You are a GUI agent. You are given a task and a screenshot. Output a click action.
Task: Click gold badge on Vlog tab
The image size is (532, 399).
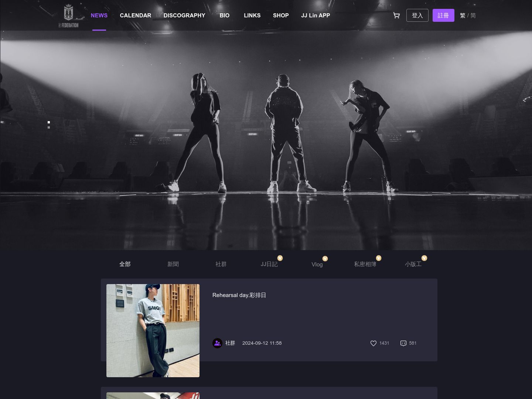click(x=325, y=259)
